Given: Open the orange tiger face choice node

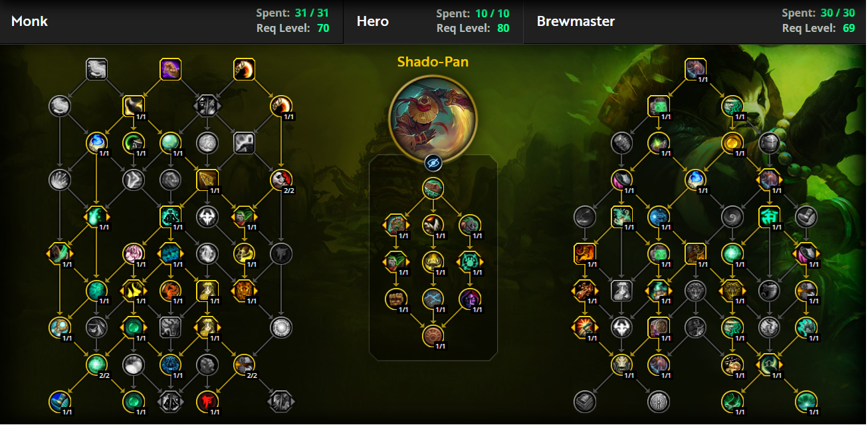Looking at the screenshot, I should click(244, 290).
